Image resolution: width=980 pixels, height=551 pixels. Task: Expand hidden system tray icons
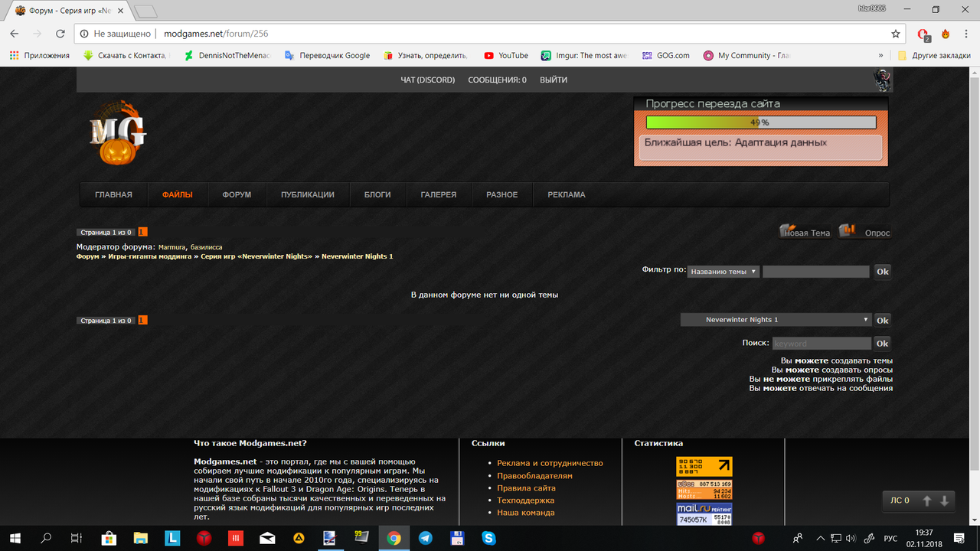point(820,538)
